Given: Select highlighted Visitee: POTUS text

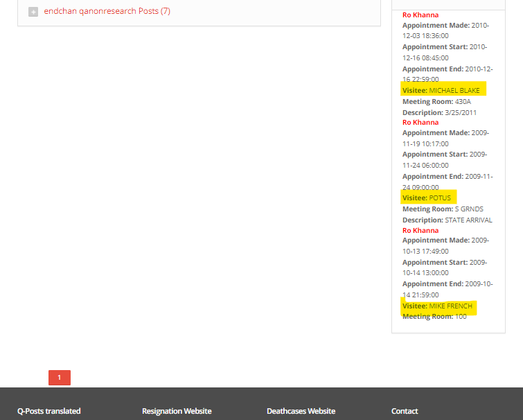Looking at the screenshot, I should pyautogui.click(x=427, y=198).
